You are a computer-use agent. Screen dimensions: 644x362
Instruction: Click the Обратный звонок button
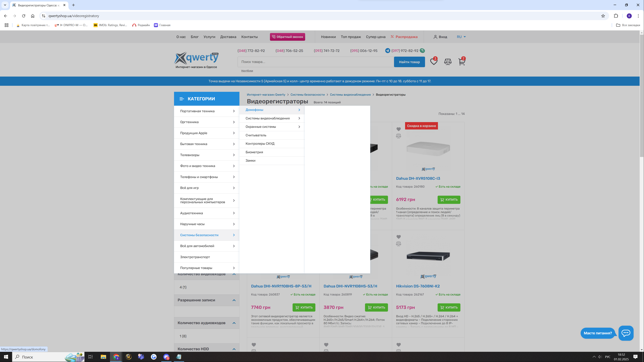(x=287, y=37)
